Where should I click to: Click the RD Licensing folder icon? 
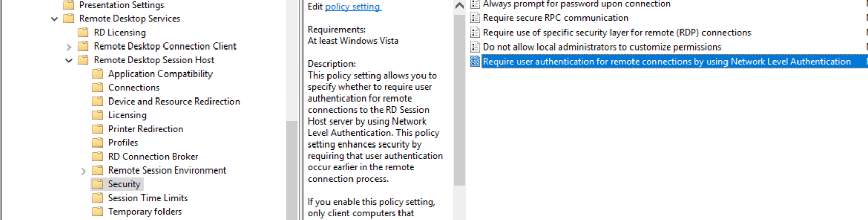[83, 33]
